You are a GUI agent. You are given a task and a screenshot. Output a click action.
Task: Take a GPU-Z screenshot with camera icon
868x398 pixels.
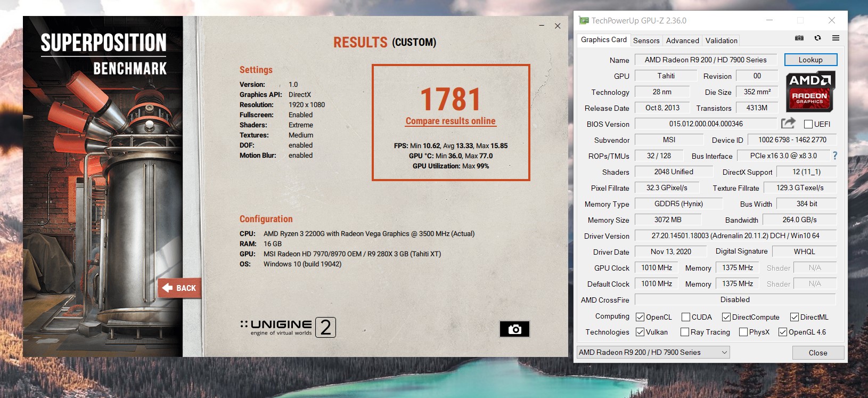coord(799,38)
